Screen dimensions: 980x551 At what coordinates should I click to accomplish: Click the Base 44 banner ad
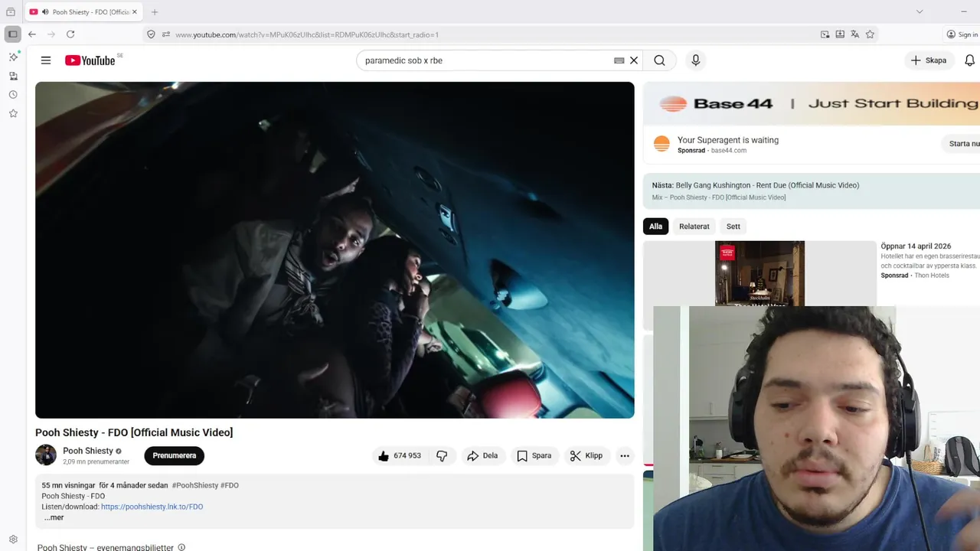(812, 104)
